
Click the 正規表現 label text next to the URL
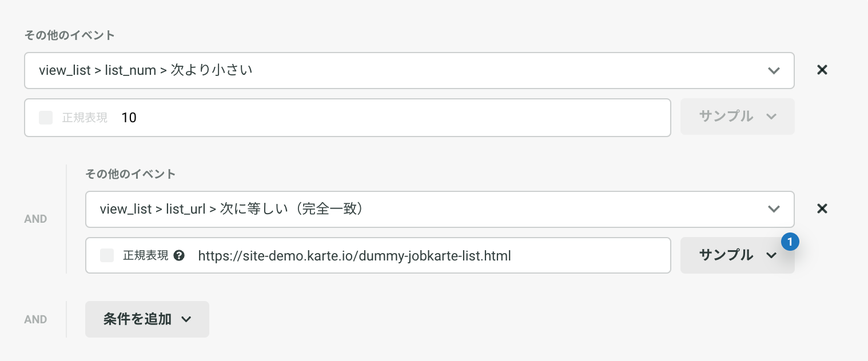(x=146, y=255)
